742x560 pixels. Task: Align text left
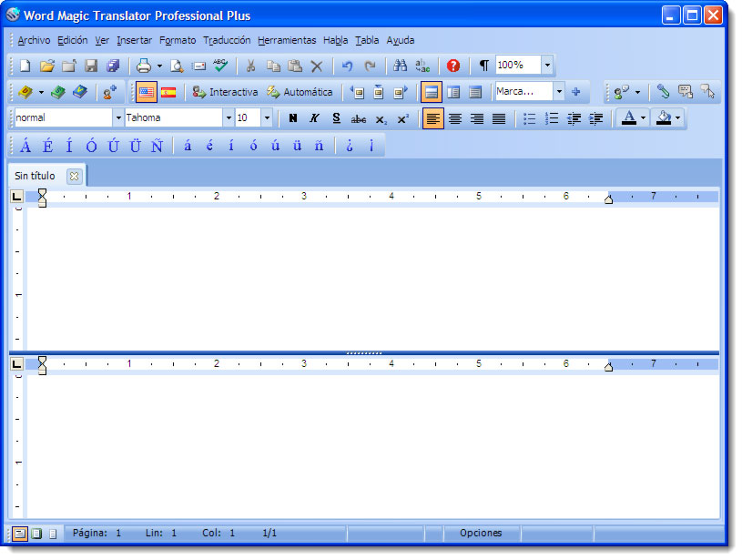(433, 118)
